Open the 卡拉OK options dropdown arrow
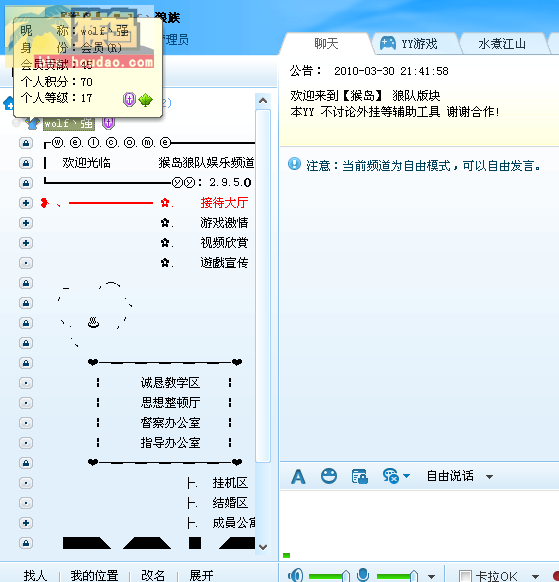This screenshot has width=559, height=582. 535,576
